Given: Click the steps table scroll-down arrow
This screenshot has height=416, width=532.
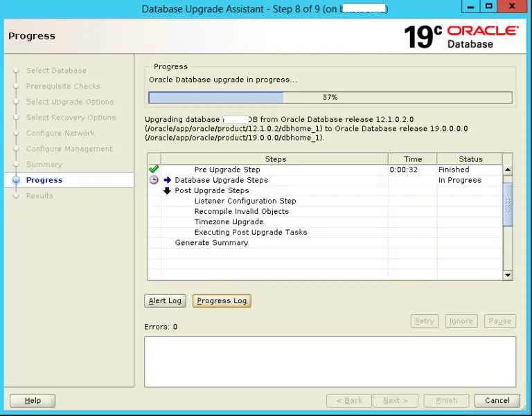Looking at the screenshot, I should tap(508, 275).
